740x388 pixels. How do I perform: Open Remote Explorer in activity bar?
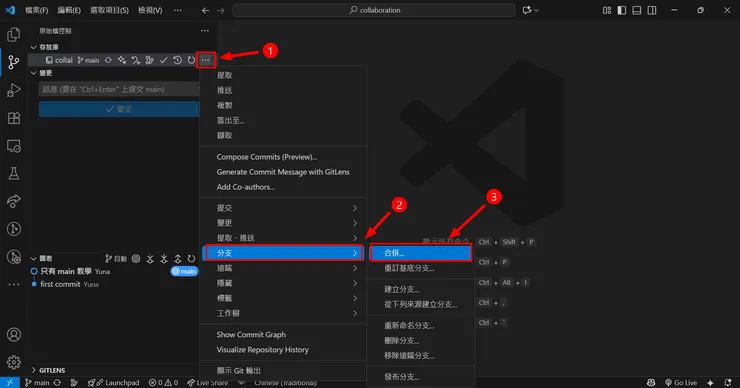pos(14,146)
